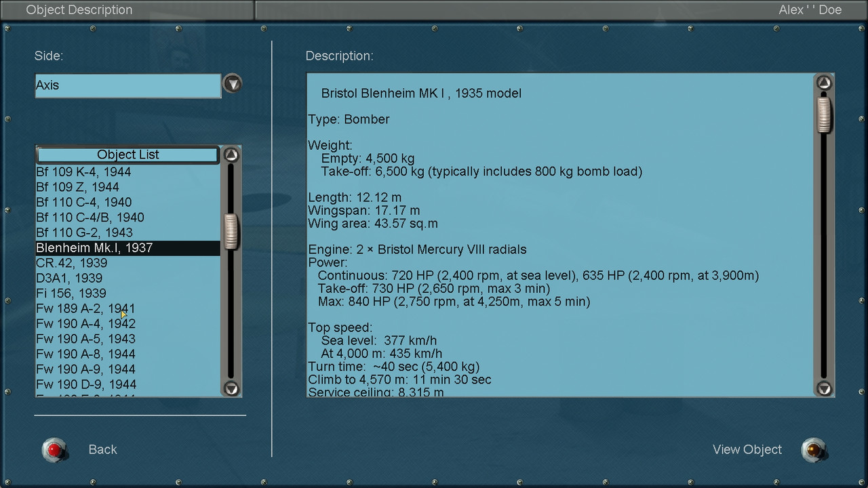868x488 pixels.
Task: Select Bf 109 K-4, 1944
Action: tap(128, 172)
